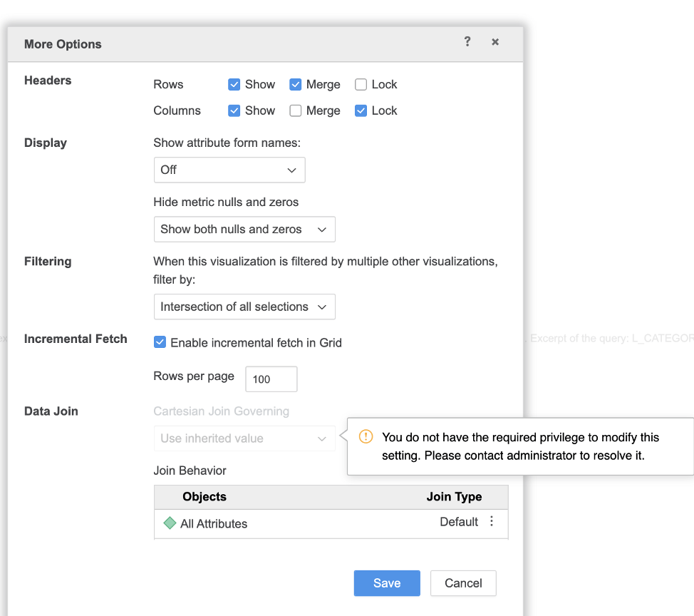Enable Lock for row headers

[x=361, y=85]
